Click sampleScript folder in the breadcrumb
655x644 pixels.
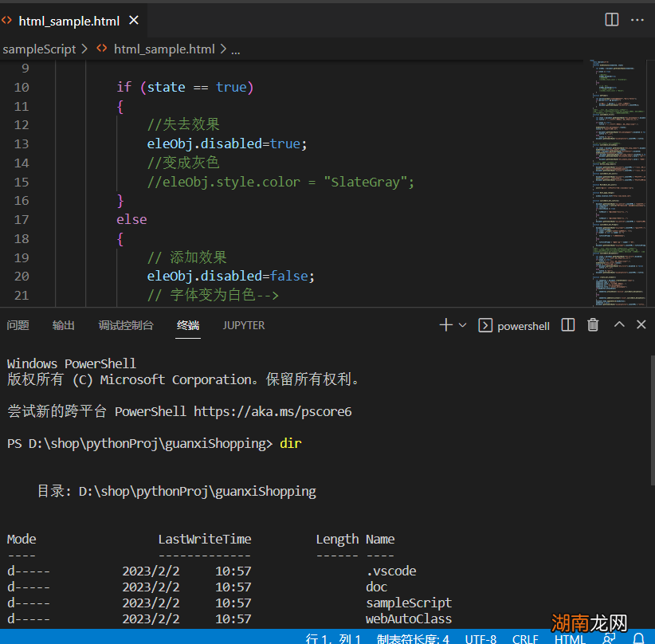(x=39, y=49)
